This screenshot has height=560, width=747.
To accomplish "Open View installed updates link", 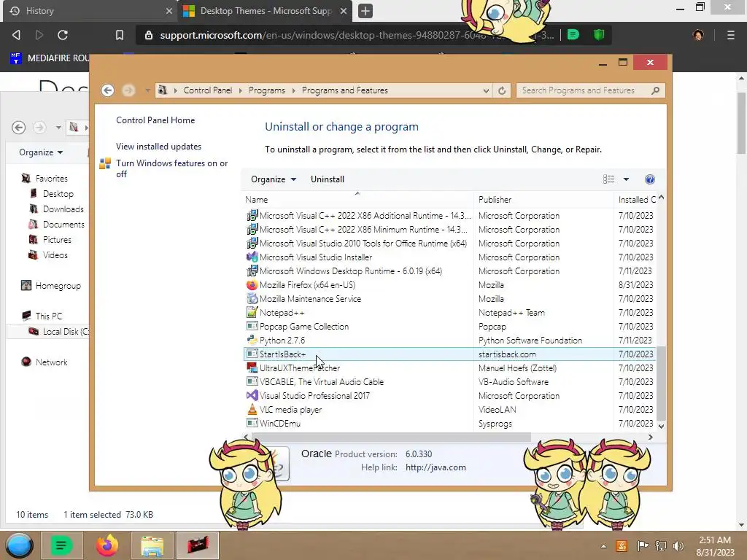I will click(x=158, y=147).
